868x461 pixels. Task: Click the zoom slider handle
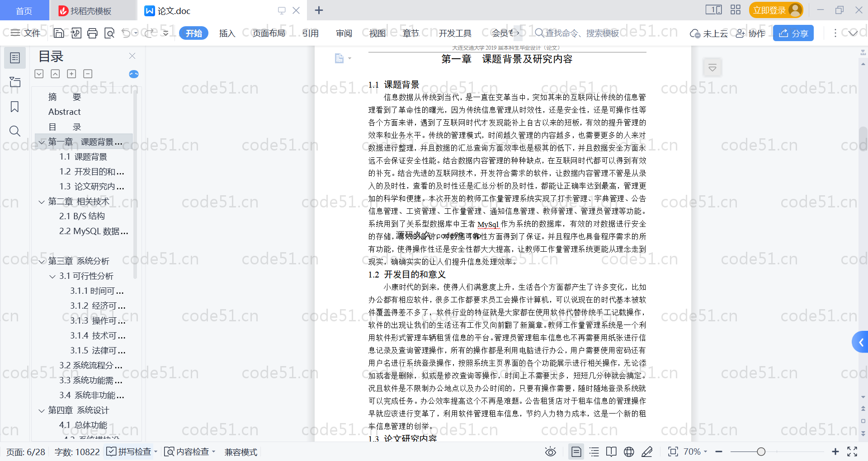[x=761, y=452]
